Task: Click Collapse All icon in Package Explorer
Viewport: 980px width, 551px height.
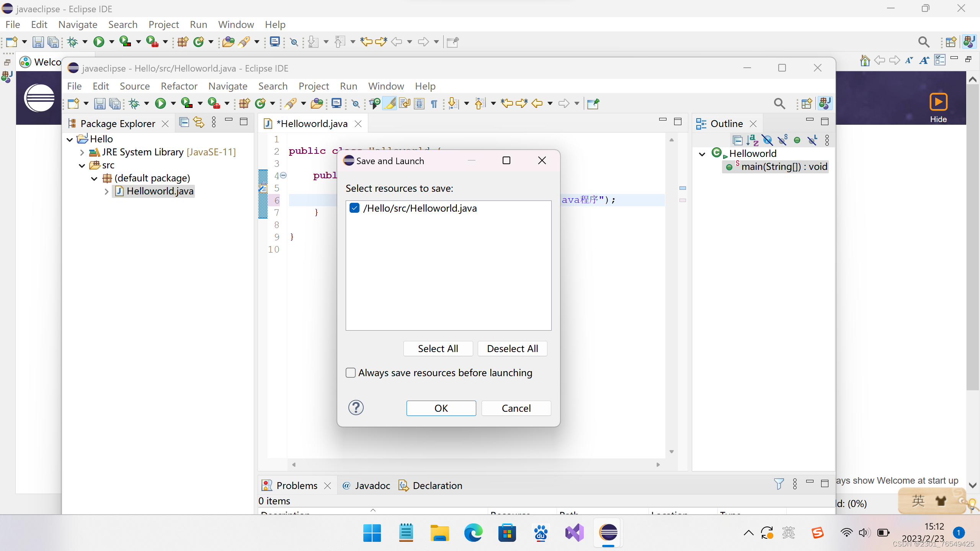Action: tap(184, 122)
